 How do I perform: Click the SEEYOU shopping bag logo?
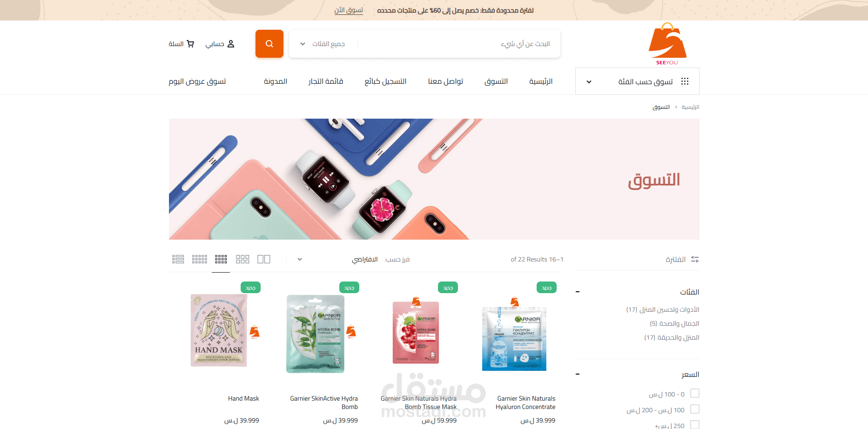(667, 44)
